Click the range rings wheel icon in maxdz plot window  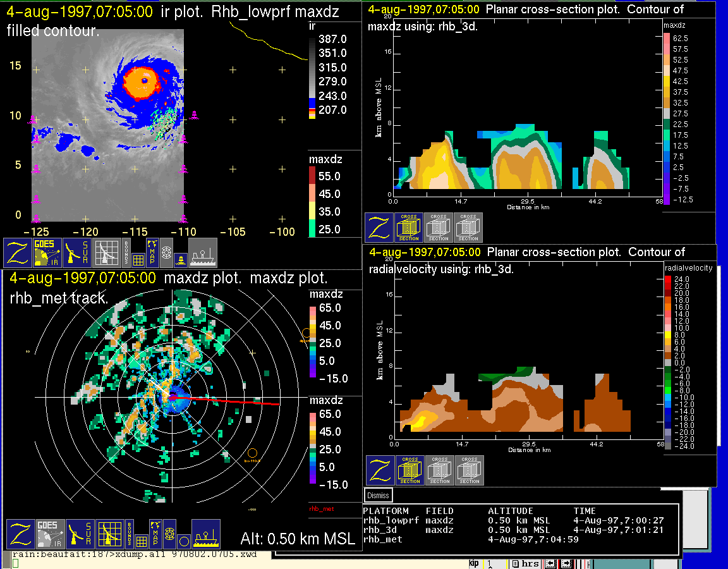pyautogui.click(x=169, y=533)
